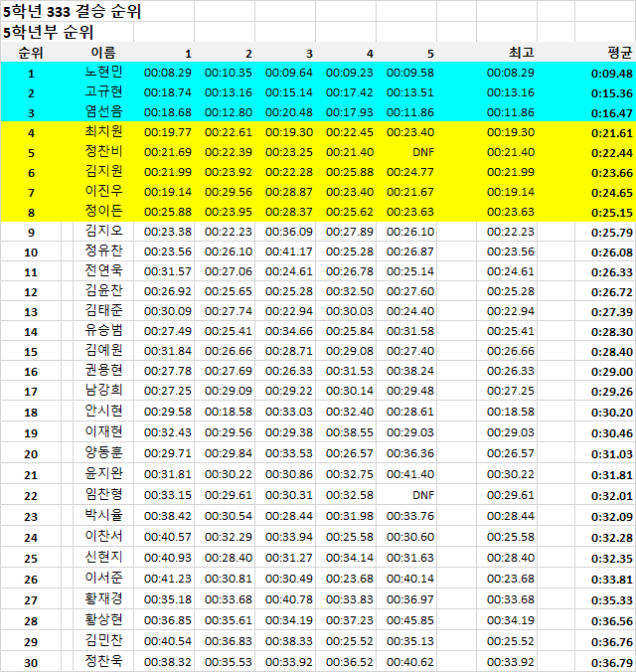Select rank cell 30
Screen dimensions: 636x672
tap(31, 663)
